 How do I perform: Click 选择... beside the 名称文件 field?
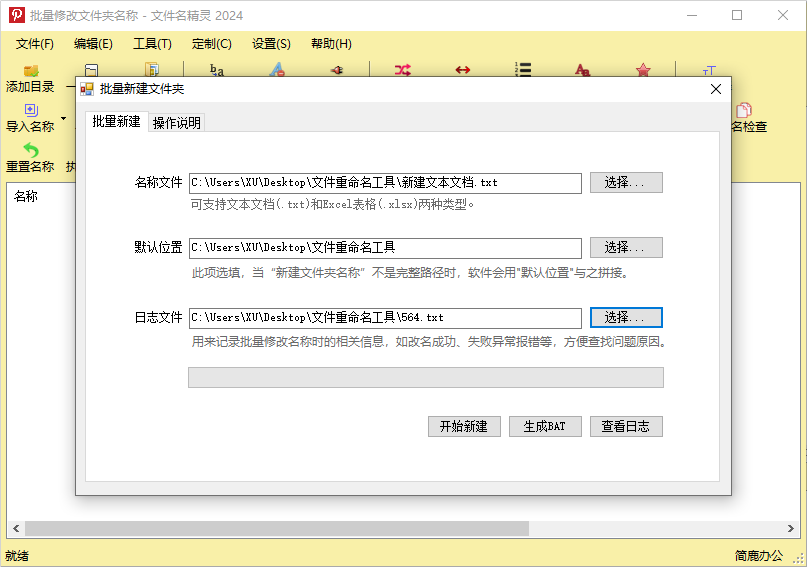click(x=626, y=182)
